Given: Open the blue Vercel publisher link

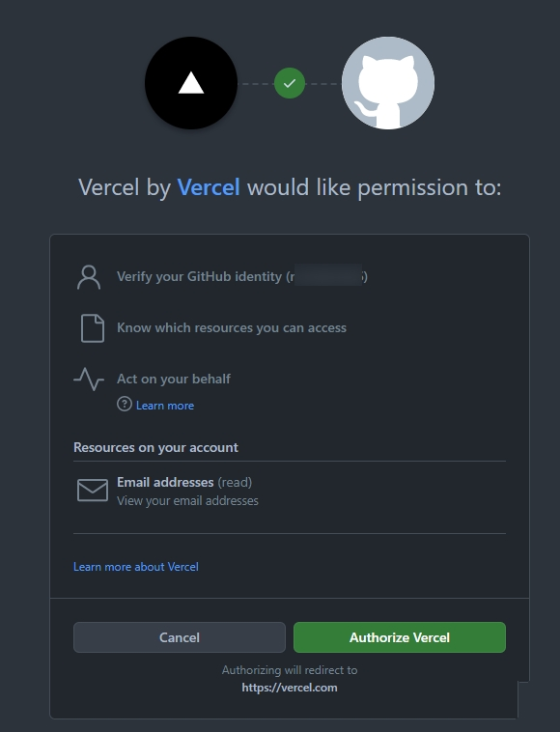Looking at the screenshot, I should coord(209,187).
